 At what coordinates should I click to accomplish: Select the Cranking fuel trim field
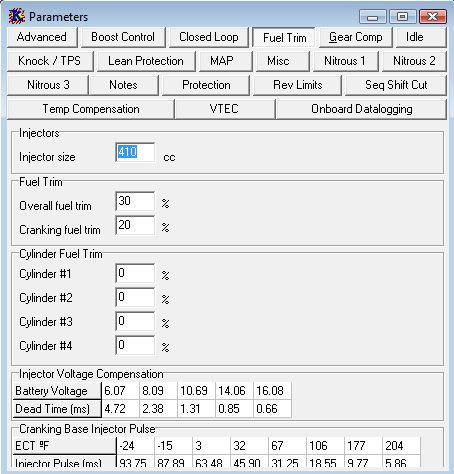click(x=135, y=225)
